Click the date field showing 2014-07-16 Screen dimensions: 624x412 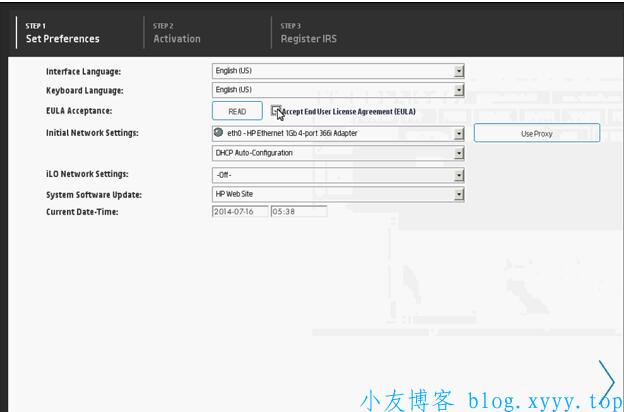pos(240,211)
